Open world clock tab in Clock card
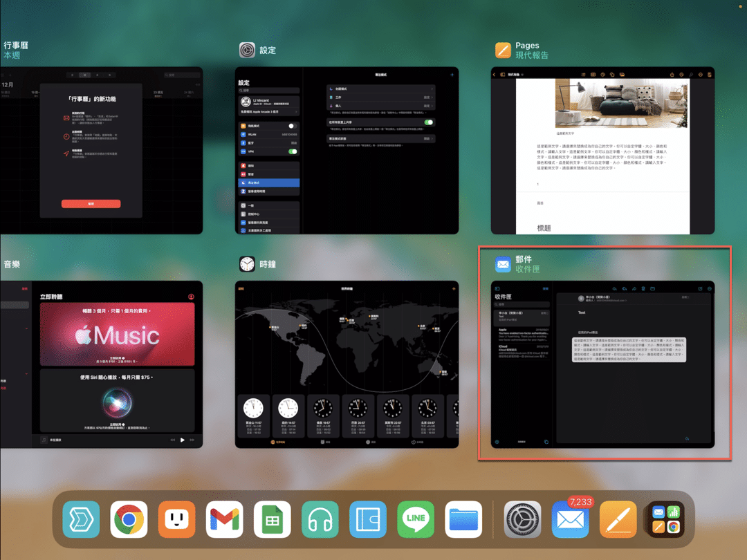Screen dimensions: 747x560 [278, 442]
